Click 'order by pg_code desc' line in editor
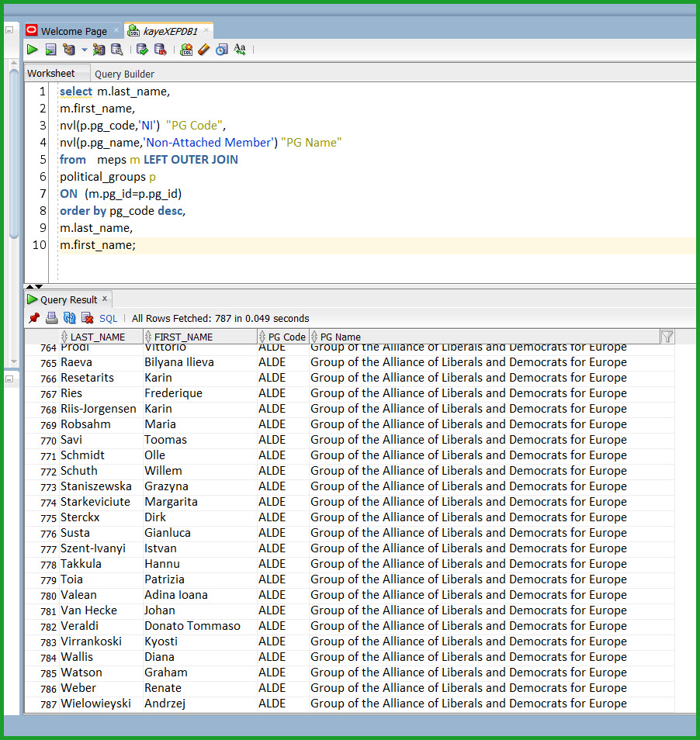This screenshot has width=700, height=740. [123, 210]
